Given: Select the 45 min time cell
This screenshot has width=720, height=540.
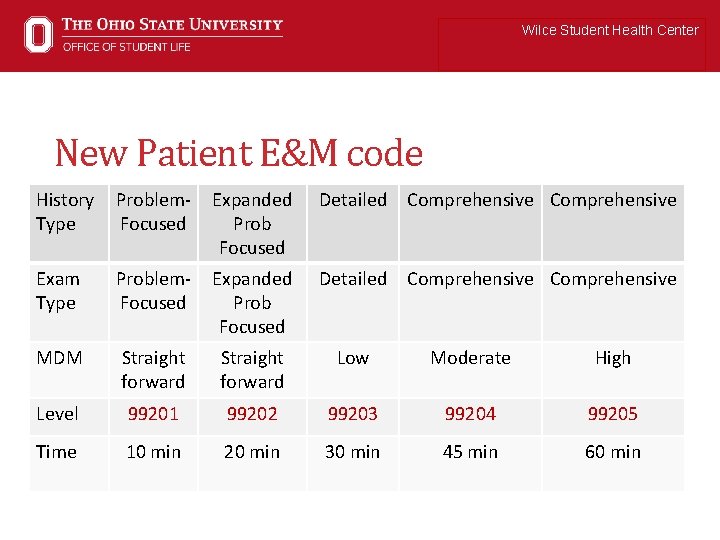Looking at the screenshot, I should click(470, 451).
